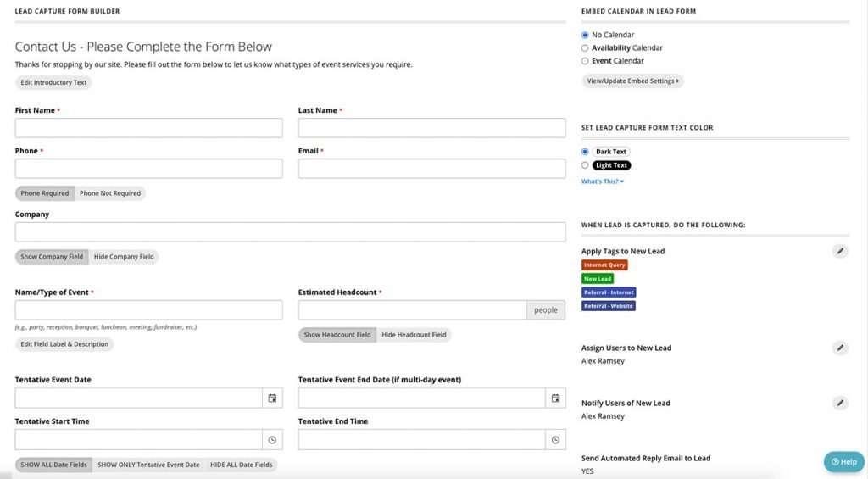The width and height of the screenshot is (868, 479).
Task: Choose SHOW ALL Date Fields option
Action: 53,465
